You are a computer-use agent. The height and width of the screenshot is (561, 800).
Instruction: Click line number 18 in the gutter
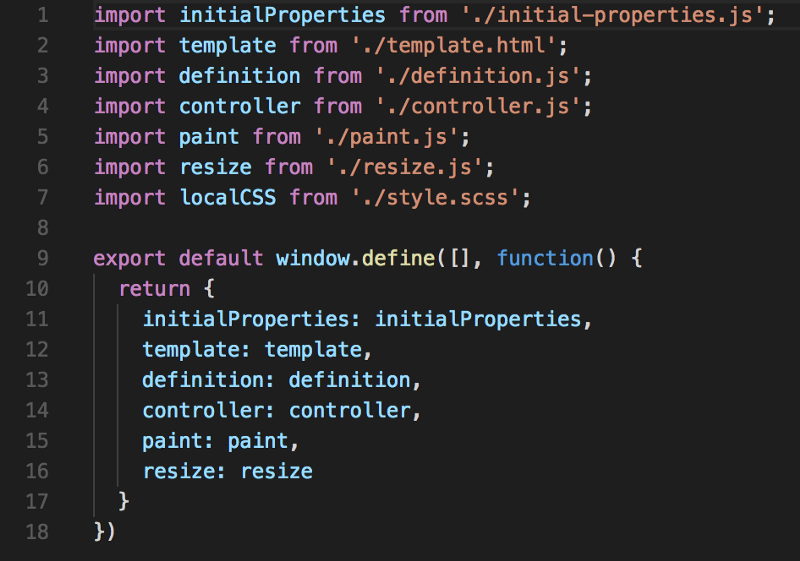[37, 532]
